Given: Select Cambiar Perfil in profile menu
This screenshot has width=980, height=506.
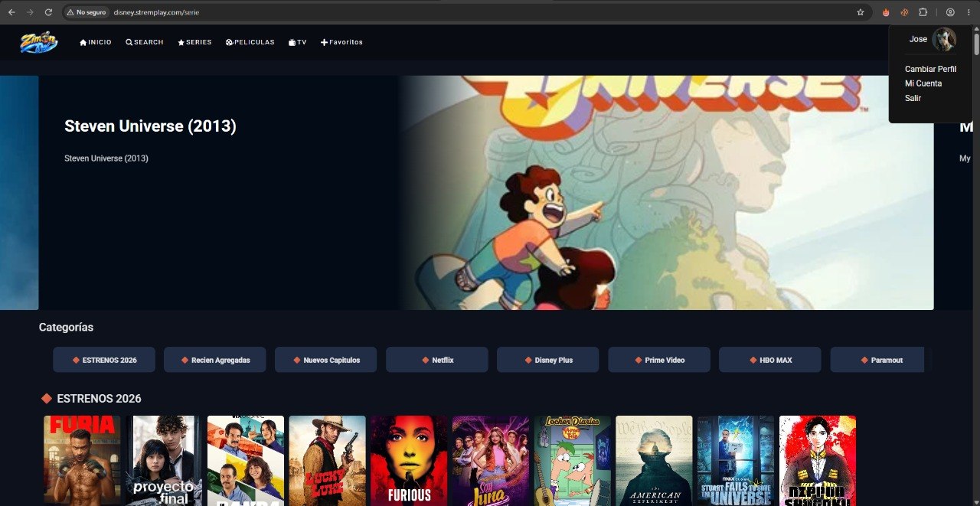Looking at the screenshot, I should [x=930, y=69].
